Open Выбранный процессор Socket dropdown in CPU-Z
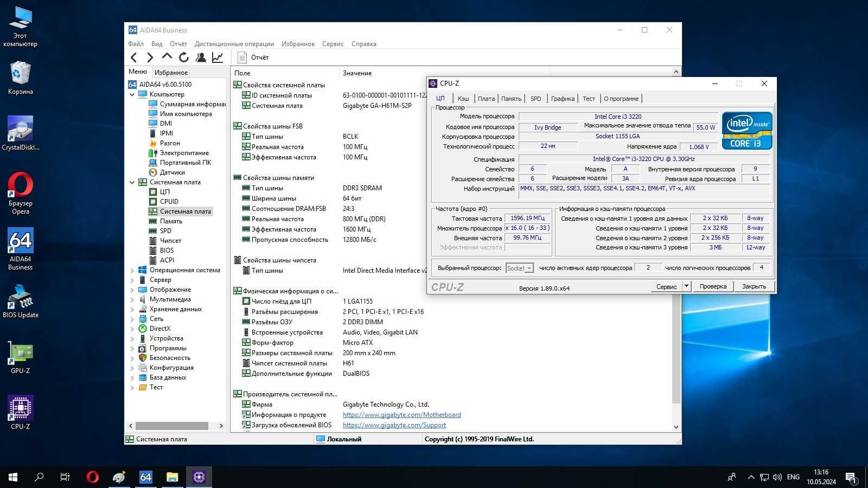 click(520, 268)
